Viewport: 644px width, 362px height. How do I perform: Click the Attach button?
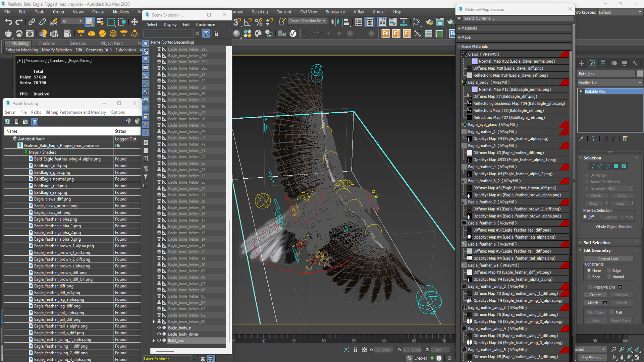[593, 303]
